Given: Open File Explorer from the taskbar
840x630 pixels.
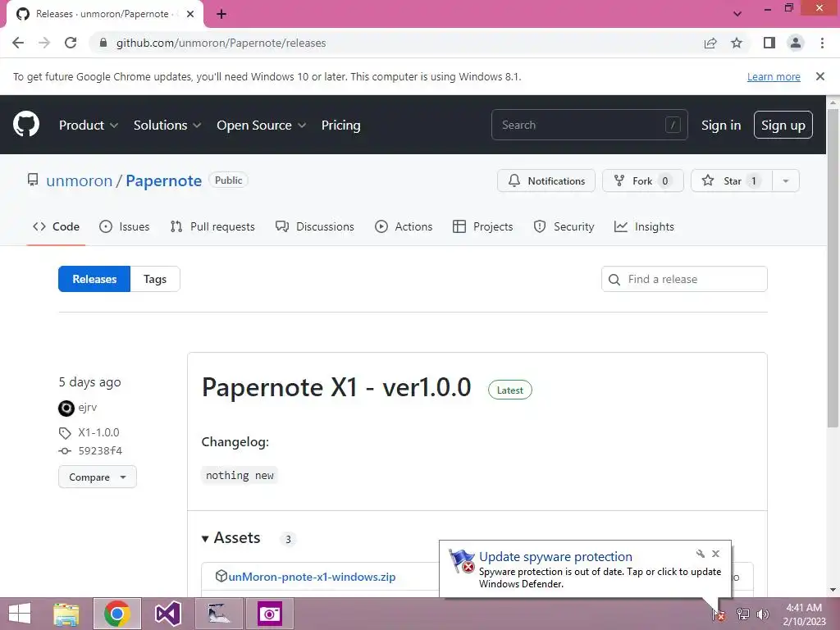Looking at the screenshot, I should pos(66,614).
